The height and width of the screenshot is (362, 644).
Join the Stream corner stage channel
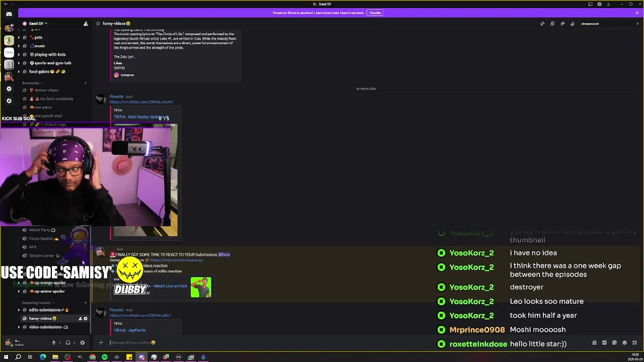point(54,255)
